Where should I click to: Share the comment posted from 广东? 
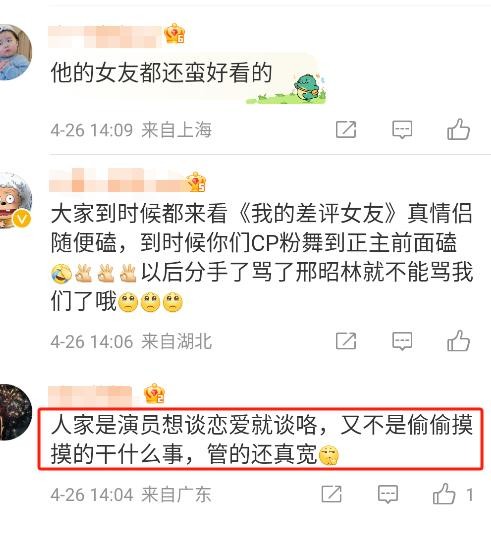pos(332,494)
